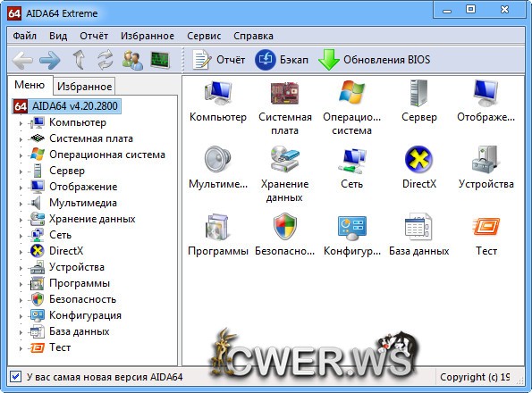Open the users management toolbar icon
Screen dimensions: 532x393
(x=132, y=60)
